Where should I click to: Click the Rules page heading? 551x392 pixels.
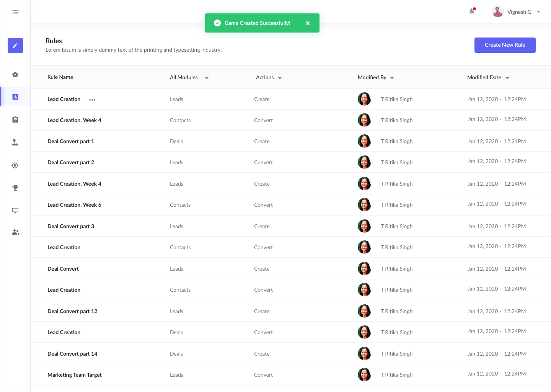click(54, 41)
